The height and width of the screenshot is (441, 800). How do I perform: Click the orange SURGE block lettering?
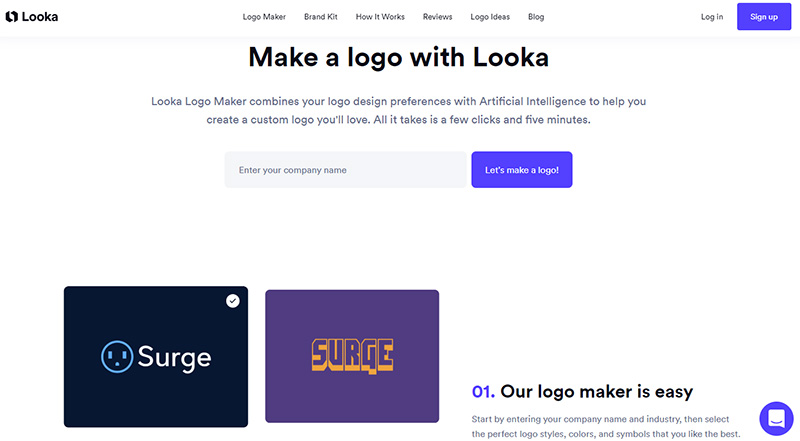[353, 356]
